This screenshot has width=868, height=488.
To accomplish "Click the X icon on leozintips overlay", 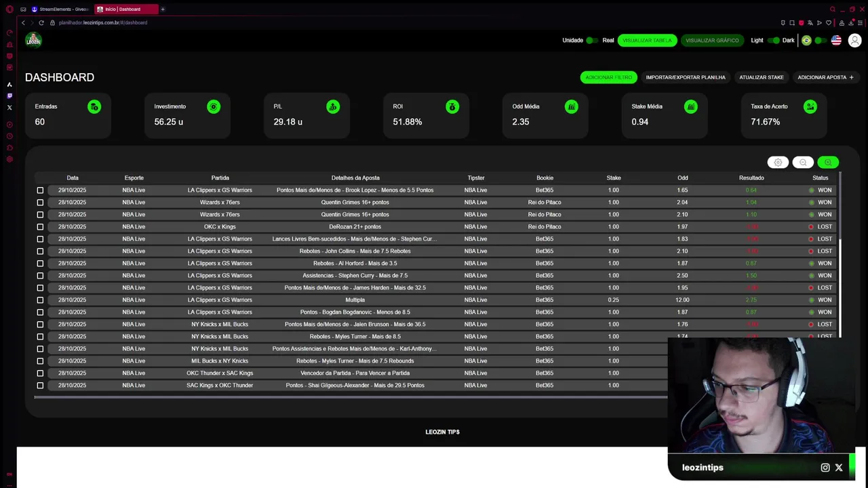I will click(839, 468).
